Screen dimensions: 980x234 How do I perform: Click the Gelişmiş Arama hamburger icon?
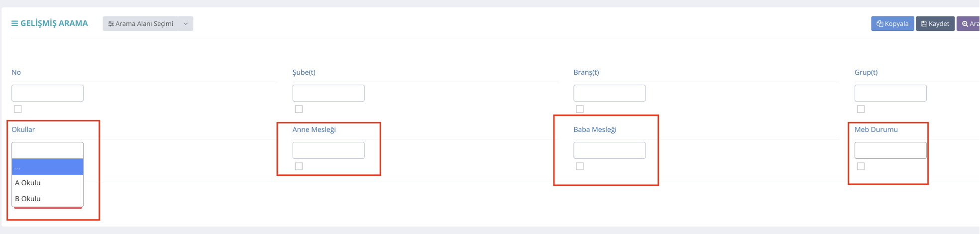click(14, 23)
